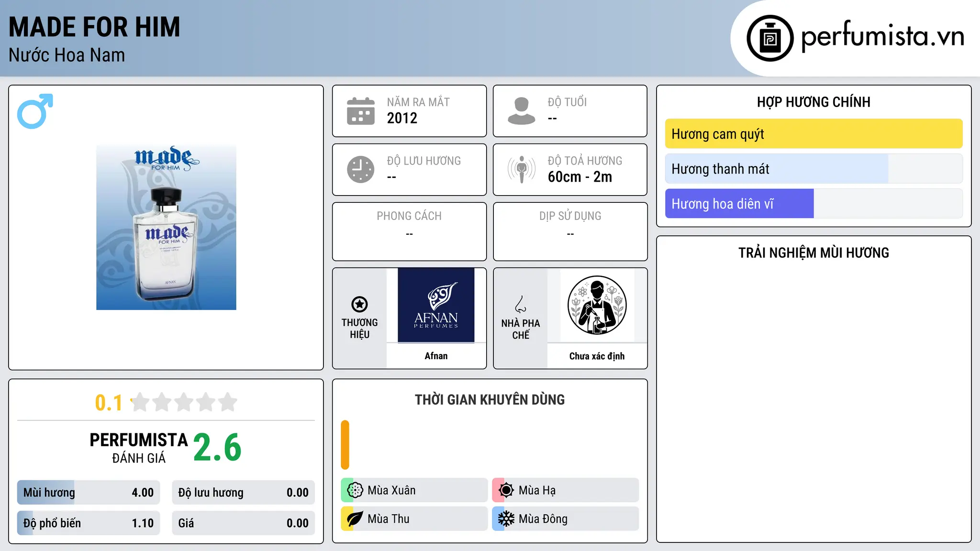Click the flower icon for Mùa Xuân
Image resolution: width=980 pixels, height=551 pixels.
(x=355, y=490)
